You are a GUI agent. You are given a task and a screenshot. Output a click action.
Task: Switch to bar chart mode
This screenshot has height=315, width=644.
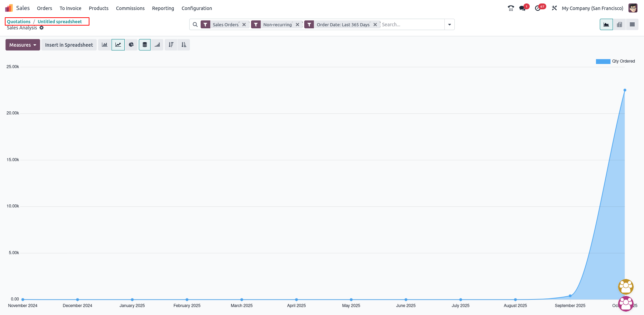coord(105,45)
